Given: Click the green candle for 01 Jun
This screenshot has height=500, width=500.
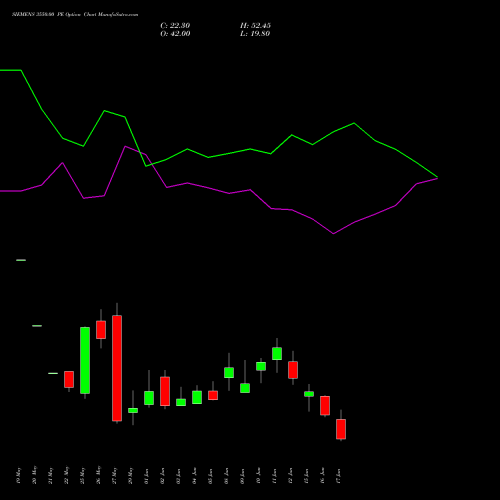Looking at the screenshot, I should pyautogui.click(x=149, y=398).
